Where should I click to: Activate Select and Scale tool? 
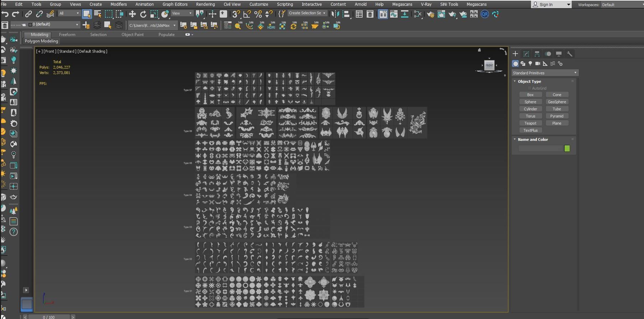154,14
